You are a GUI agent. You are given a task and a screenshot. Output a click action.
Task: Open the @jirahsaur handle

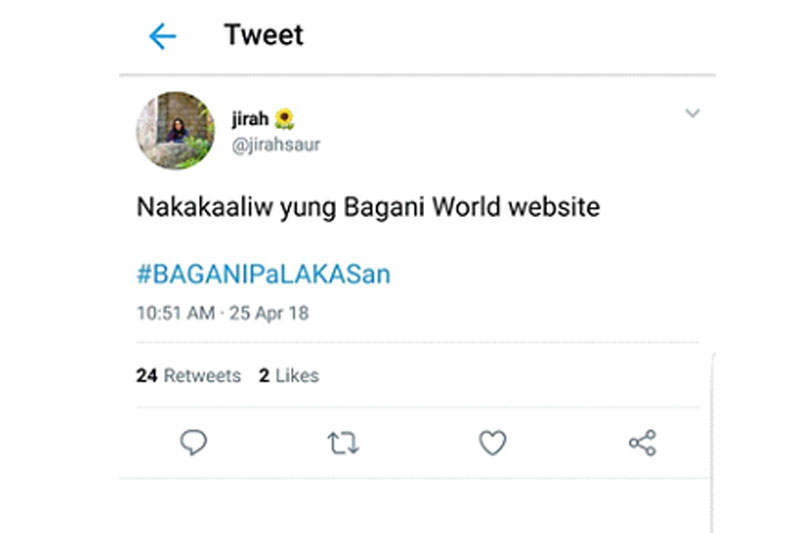[x=276, y=145]
